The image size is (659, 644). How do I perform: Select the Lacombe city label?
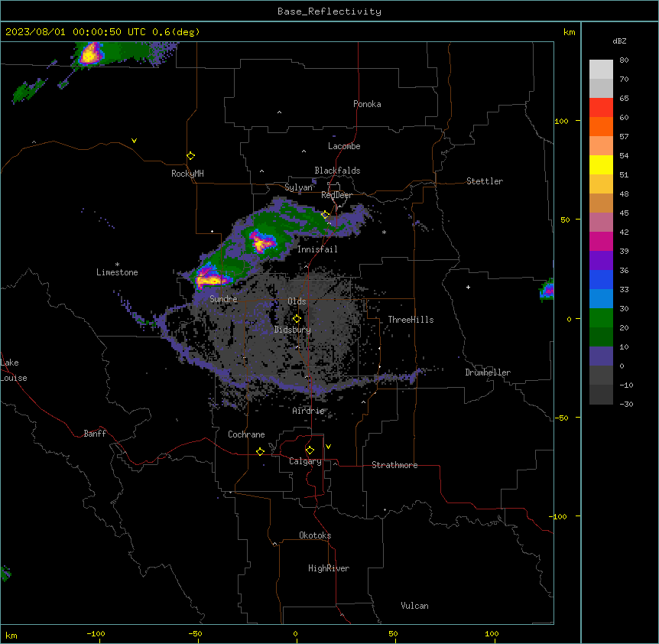coord(344,146)
